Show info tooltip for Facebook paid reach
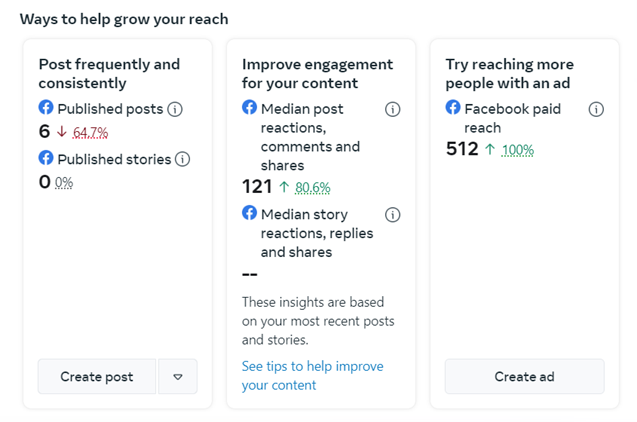The width and height of the screenshot is (637, 422). point(596,109)
